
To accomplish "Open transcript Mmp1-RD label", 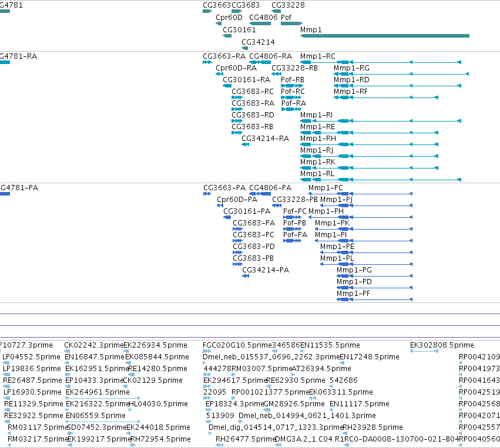I will 351,80.
